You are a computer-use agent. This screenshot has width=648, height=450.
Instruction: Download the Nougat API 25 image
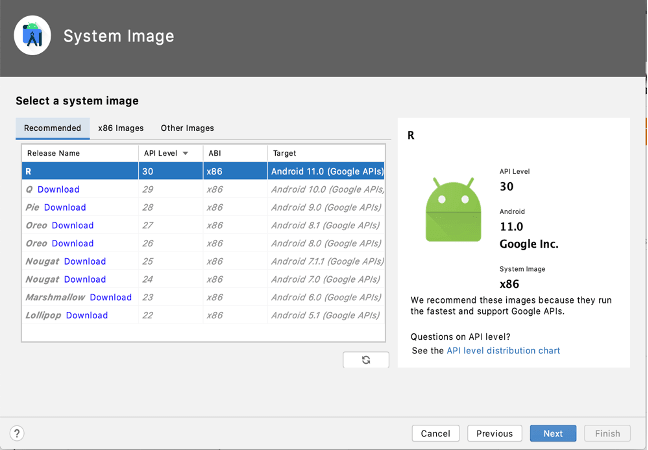pyautogui.click(x=84, y=261)
